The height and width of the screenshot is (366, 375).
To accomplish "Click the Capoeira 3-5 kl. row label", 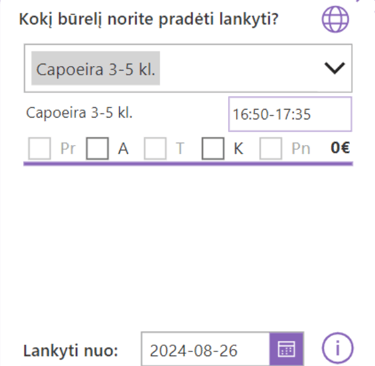I will click(79, 113).
